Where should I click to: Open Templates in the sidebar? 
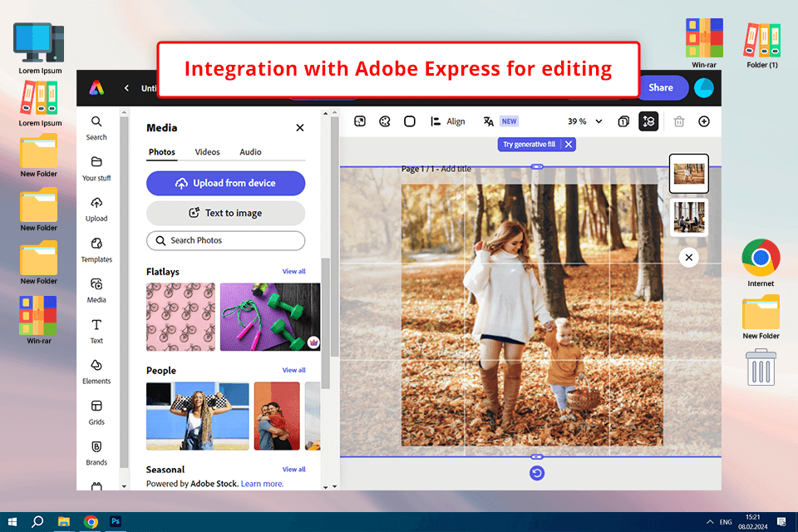point(96,250)
